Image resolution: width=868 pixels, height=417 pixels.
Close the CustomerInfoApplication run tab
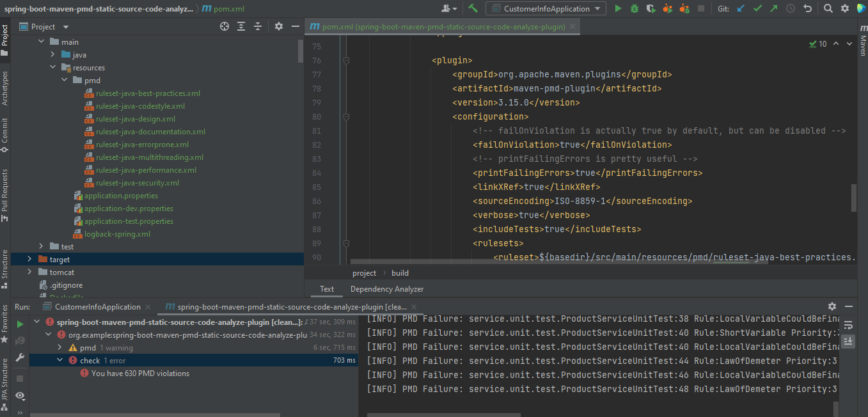click(x=148, y=307)
